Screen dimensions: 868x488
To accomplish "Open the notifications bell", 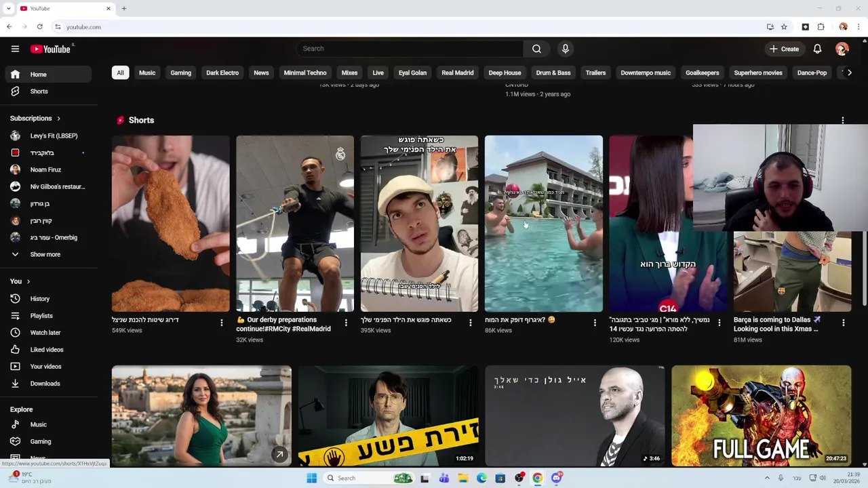I will pyautogui.click(x=817, y=49).
